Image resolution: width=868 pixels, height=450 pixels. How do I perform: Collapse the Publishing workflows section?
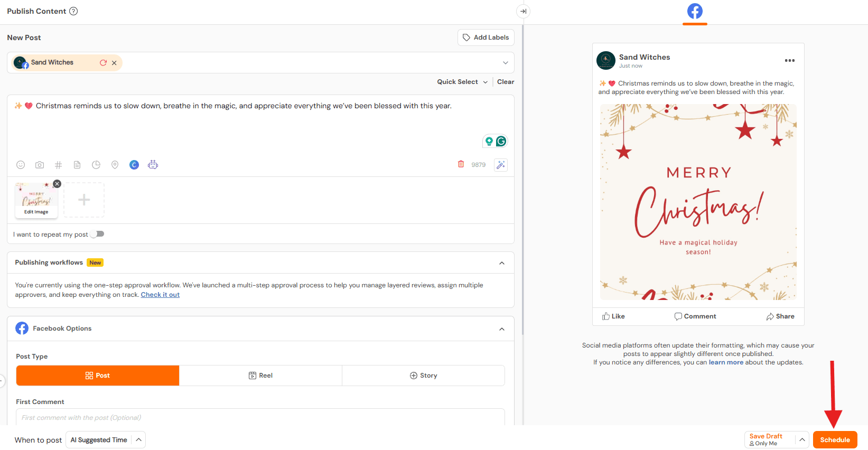click(501, 263)
